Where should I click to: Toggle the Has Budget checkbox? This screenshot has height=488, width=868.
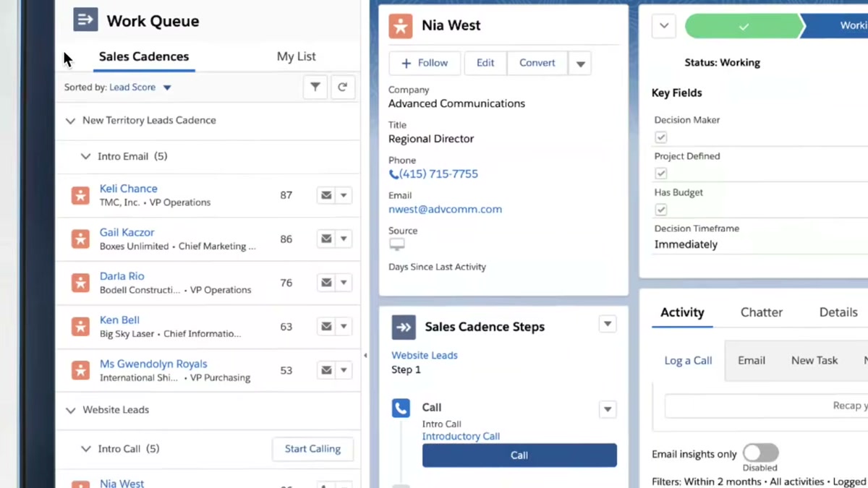(660, 210)
